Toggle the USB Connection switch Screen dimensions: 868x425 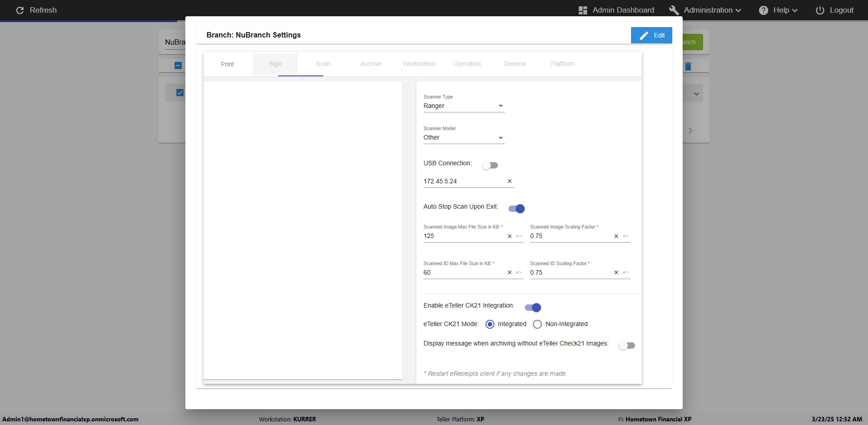(490, 165)
